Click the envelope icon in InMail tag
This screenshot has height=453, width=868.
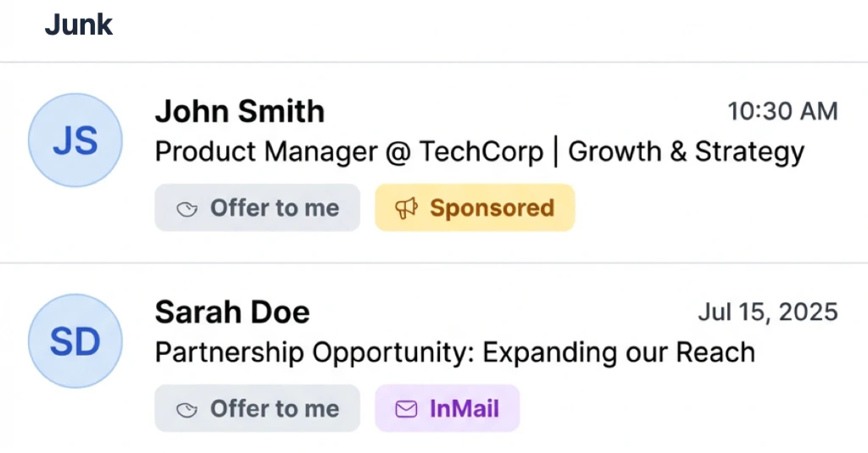click(x=407, y=409)
